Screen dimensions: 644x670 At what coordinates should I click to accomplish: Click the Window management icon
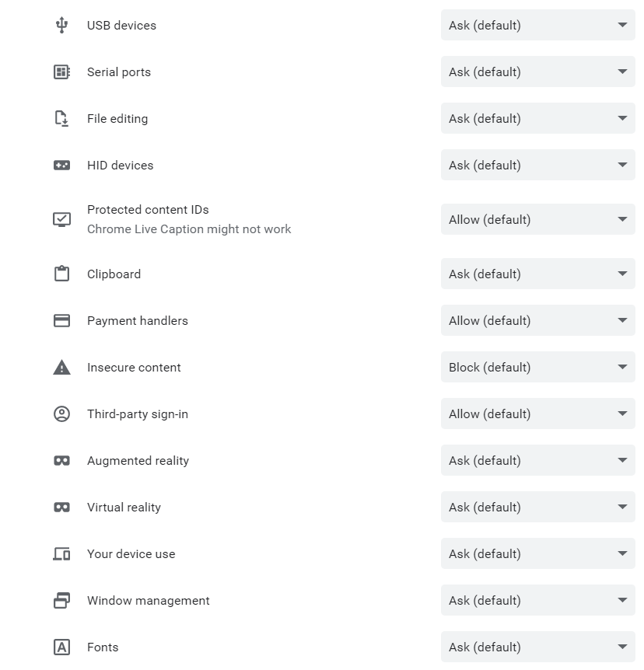coord(61,601)
